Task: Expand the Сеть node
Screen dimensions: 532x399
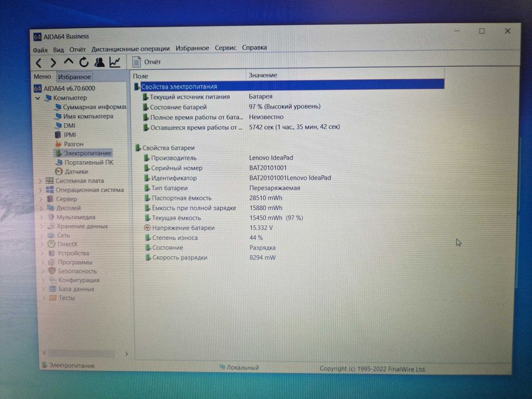Action: [x=42, y=235]
